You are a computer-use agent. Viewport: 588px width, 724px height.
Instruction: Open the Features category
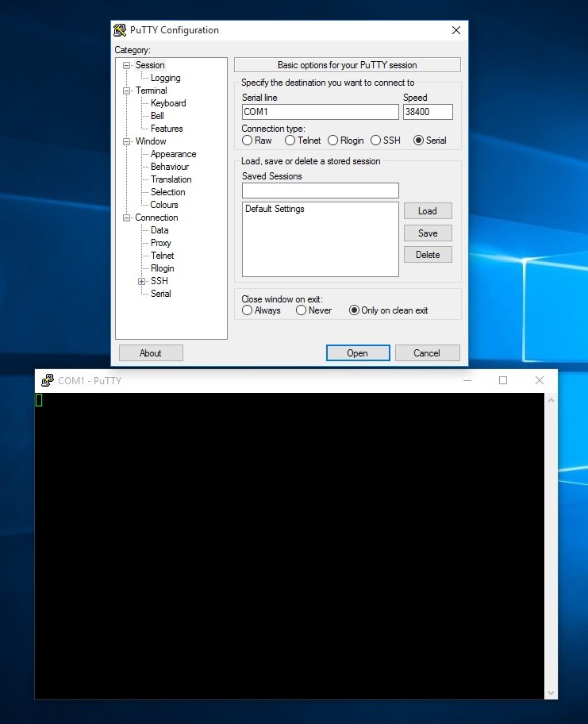click(x=166, y=129)
